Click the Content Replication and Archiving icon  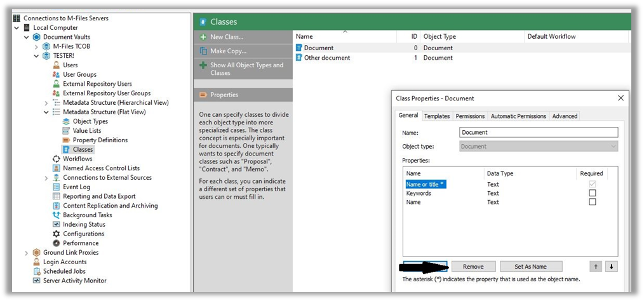[x=57, y=206]
